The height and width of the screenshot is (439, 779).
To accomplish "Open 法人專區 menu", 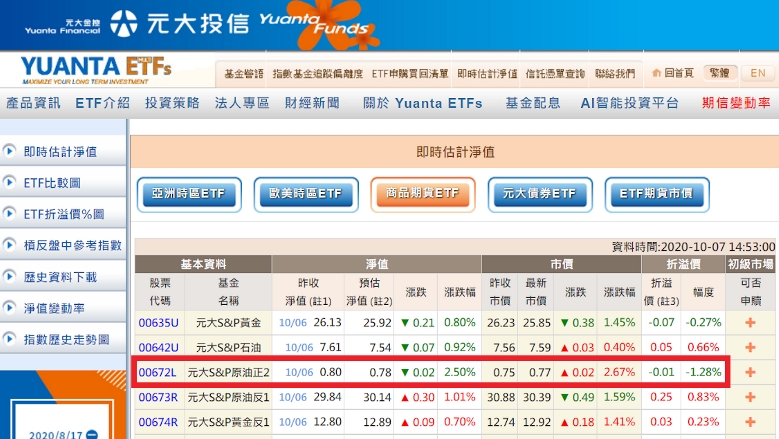I will click(242, 103).
